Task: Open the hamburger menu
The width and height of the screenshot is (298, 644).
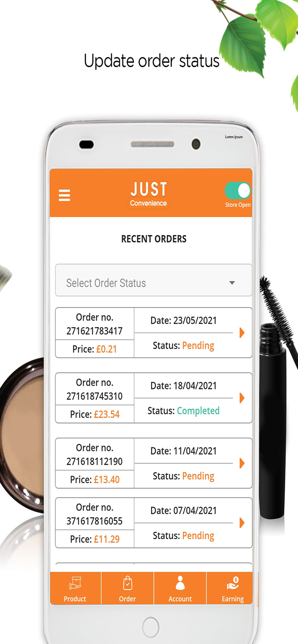Action: click(64, 195)
